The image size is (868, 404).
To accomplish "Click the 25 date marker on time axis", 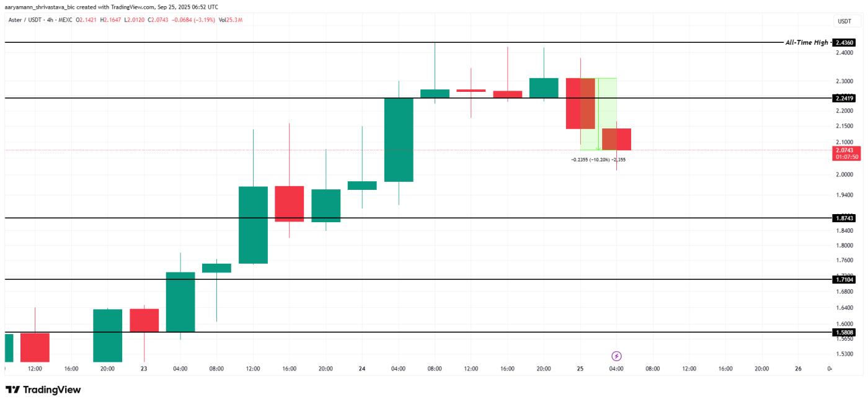I will (580, 369).
